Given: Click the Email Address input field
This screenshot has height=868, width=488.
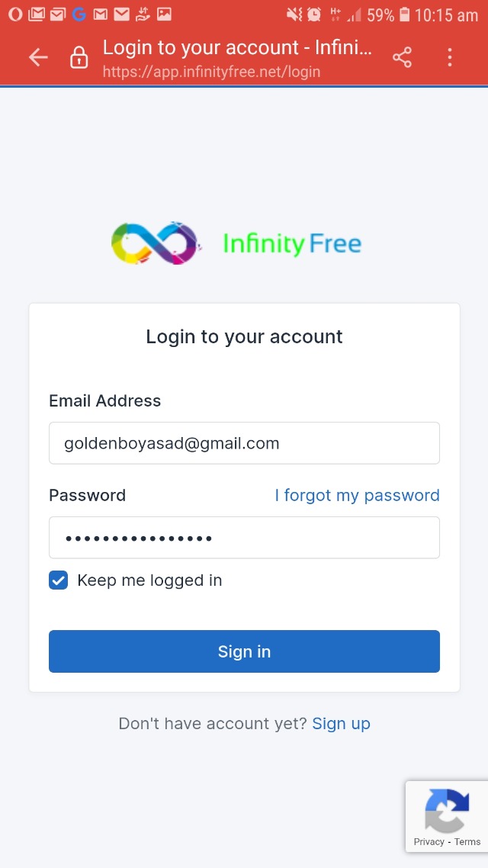Looking at the screenshot, I should click(x=244, y=443).
